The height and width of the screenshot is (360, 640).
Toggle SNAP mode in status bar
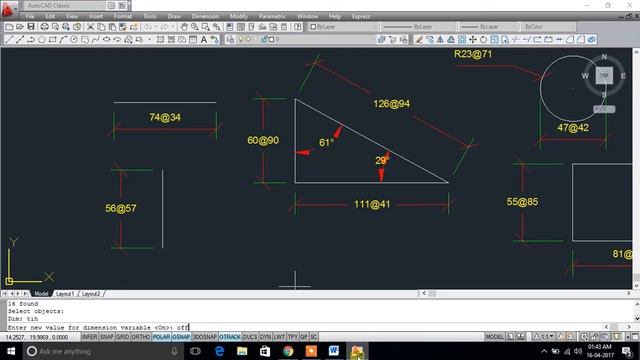107,337
